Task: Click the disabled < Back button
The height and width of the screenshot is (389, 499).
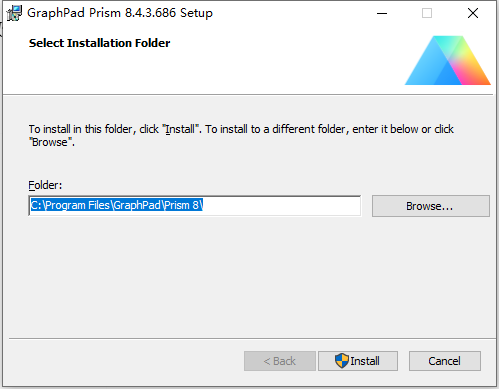Action: tap(280, 361)
